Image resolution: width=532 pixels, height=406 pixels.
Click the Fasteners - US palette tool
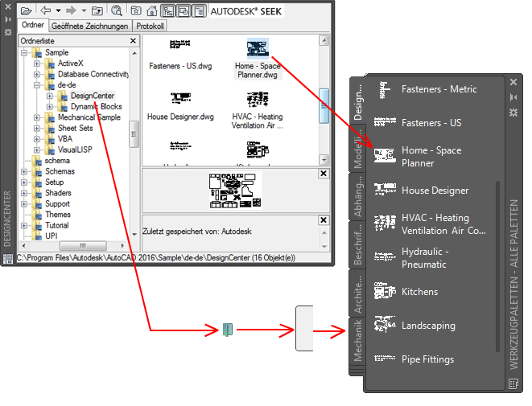click(x=418, y=123)
